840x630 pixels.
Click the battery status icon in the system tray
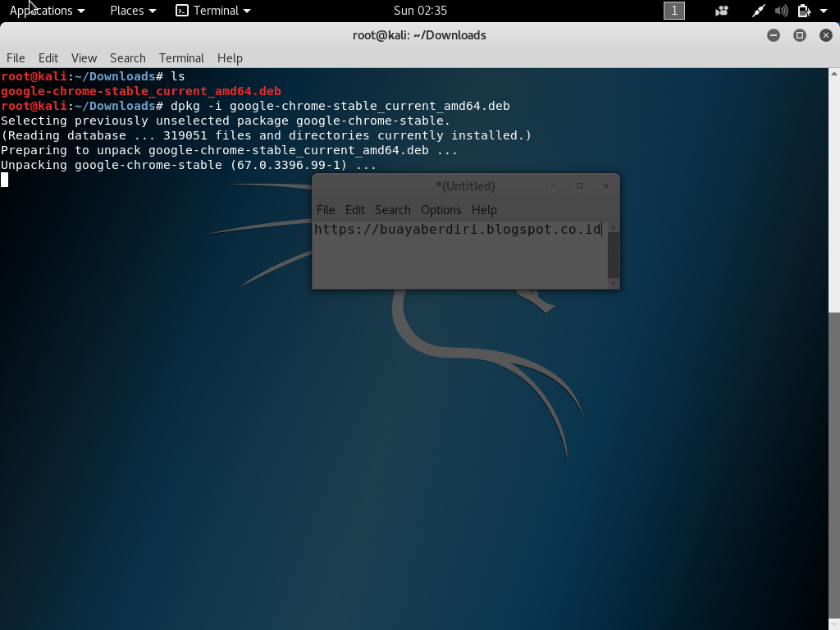tap(802, 11)
